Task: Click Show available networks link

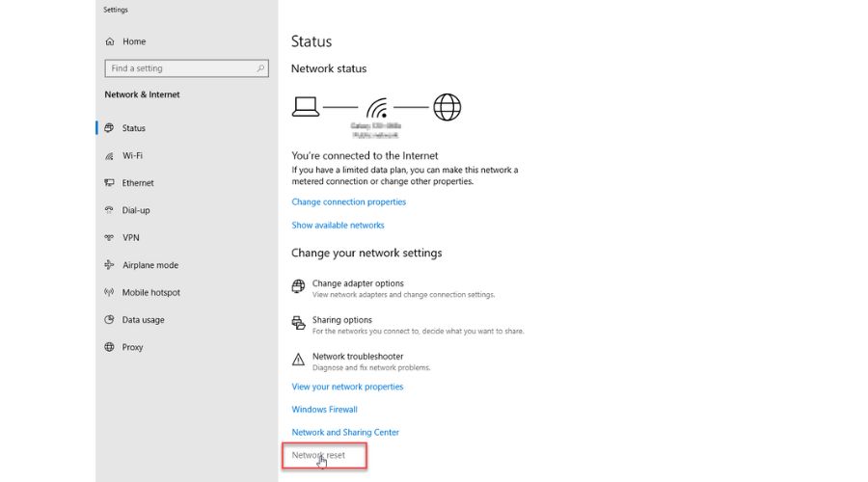Action: (x=338, y=226)
